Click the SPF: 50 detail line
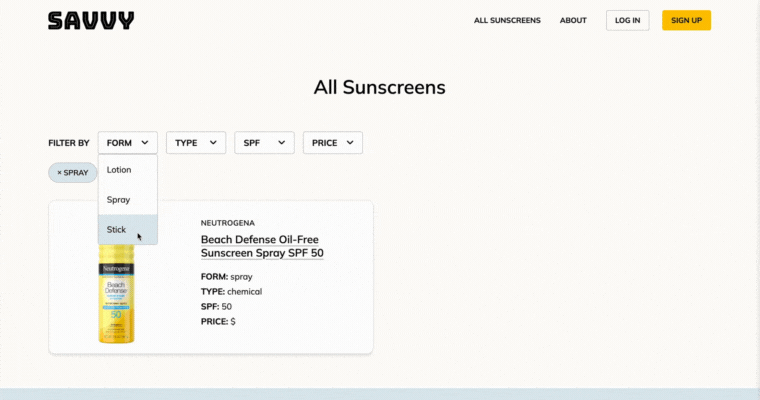 pyautogui.click(x=216, y=306)
